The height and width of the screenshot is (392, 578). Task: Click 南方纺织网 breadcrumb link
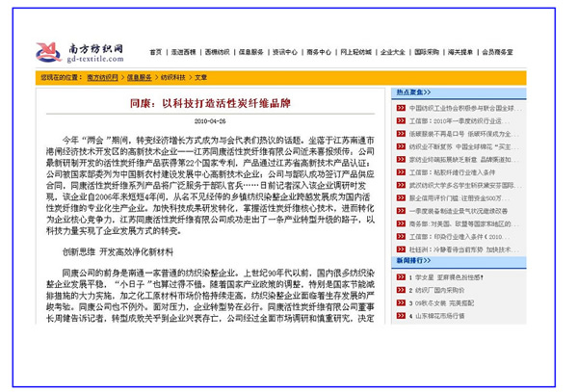(102, 76)
